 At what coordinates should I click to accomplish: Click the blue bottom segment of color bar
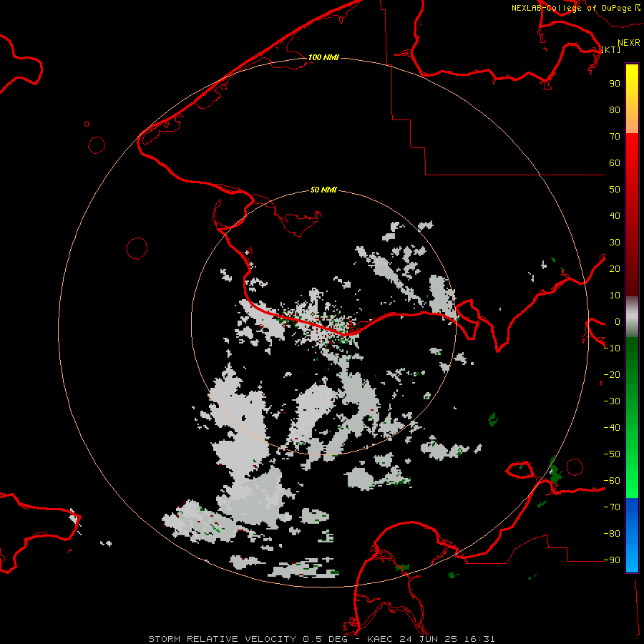click(632, 535)
